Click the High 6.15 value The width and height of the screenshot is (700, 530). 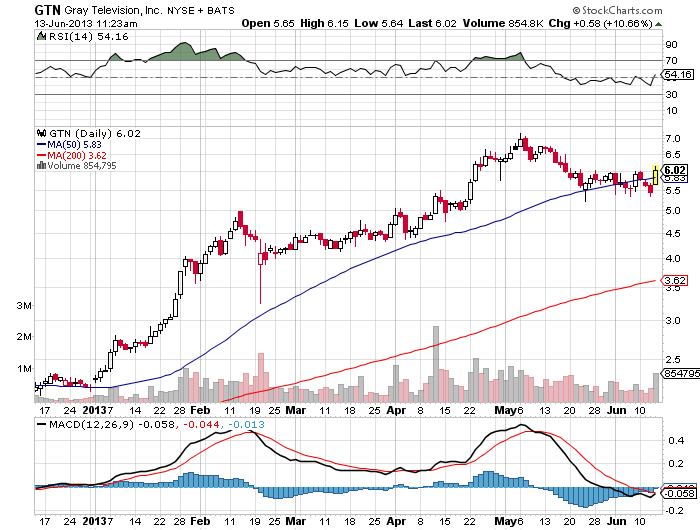[324, 23]
